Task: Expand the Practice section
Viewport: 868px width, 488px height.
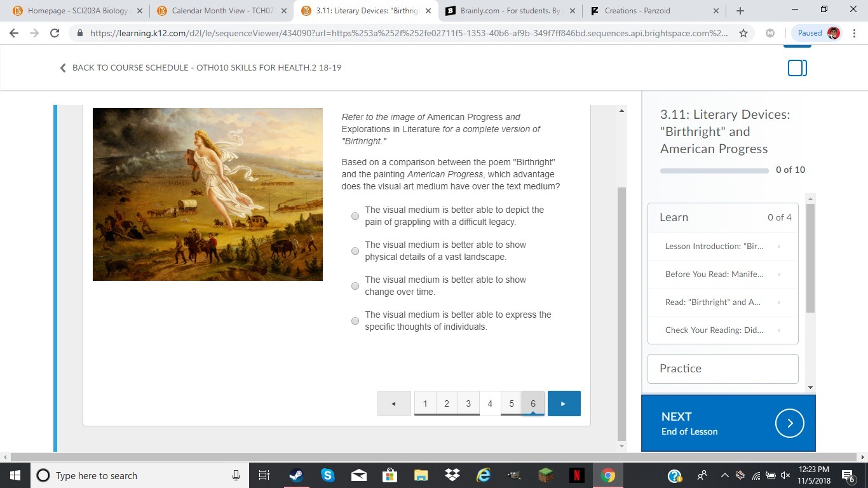Action: (x=723, y=369)
